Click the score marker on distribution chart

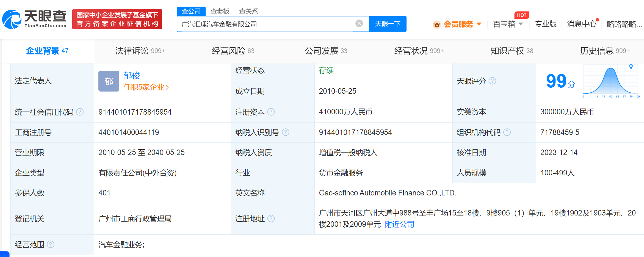pos(631,66)
